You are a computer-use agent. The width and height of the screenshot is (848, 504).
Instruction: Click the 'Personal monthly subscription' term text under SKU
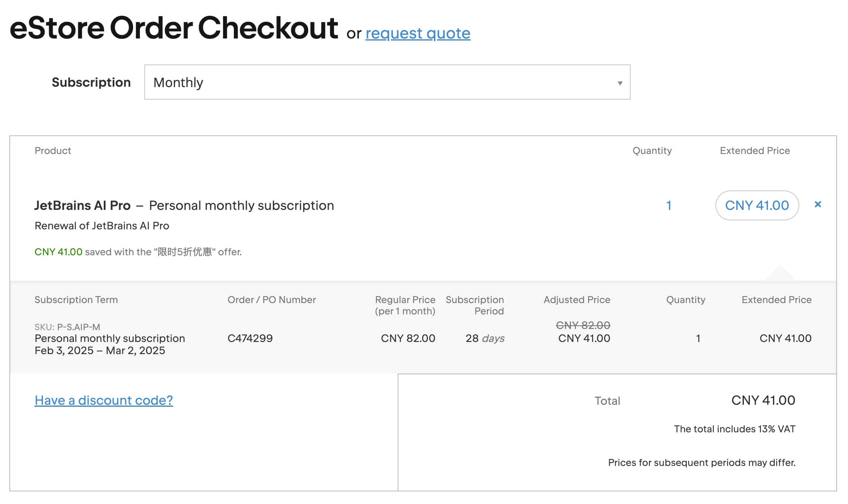[110, 338]
